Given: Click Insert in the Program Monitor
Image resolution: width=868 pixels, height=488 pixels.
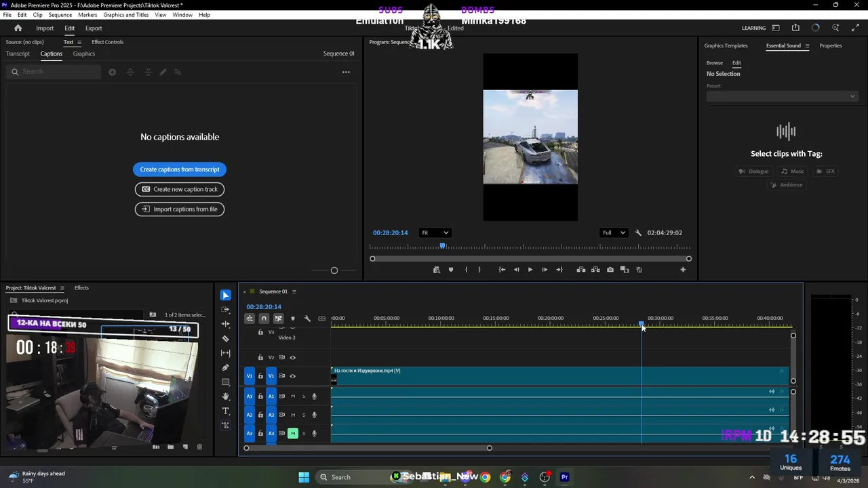Looking at the screenshot, I should pos(581,270).
